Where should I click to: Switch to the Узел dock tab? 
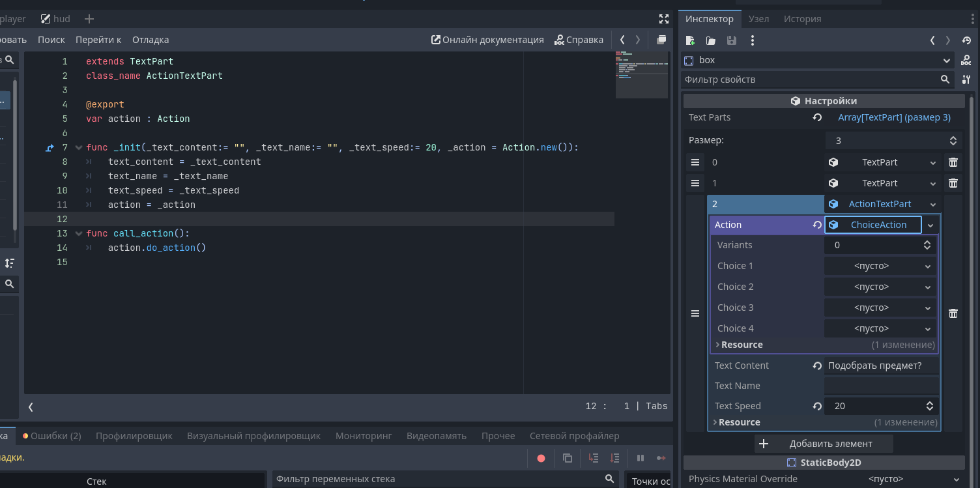[758, 19]
